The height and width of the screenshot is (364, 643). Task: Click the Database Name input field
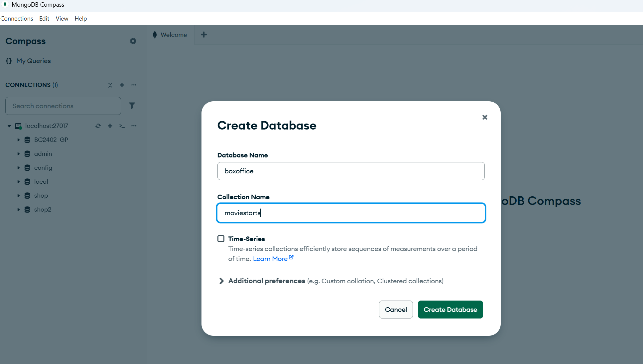tap(351, 171)
